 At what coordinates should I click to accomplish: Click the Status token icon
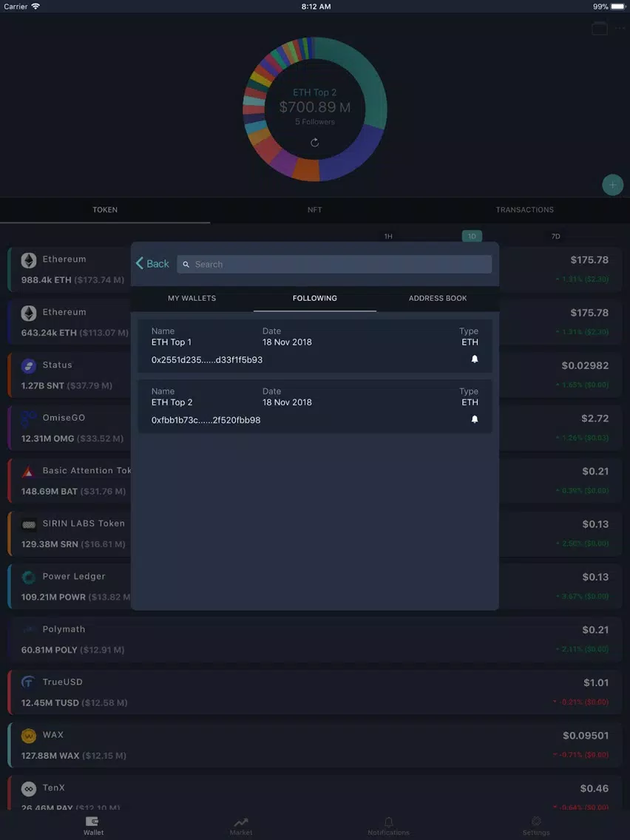(x=29, y=366)
